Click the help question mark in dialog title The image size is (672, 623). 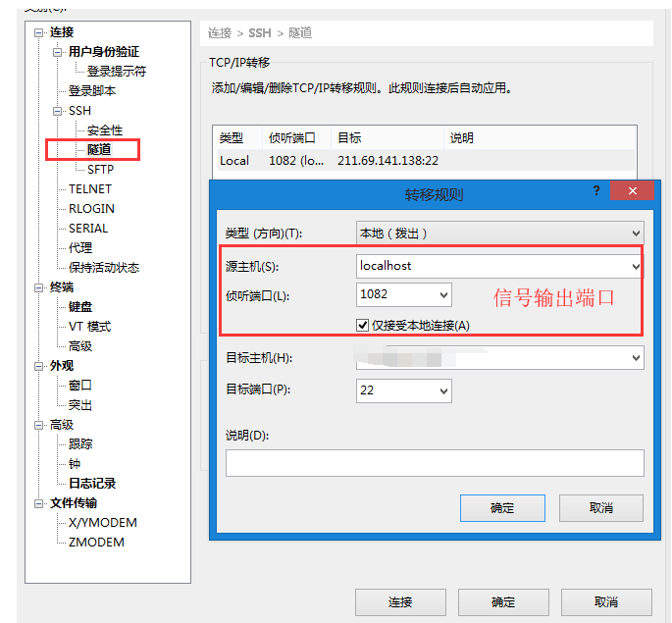[x=596, y=191]
